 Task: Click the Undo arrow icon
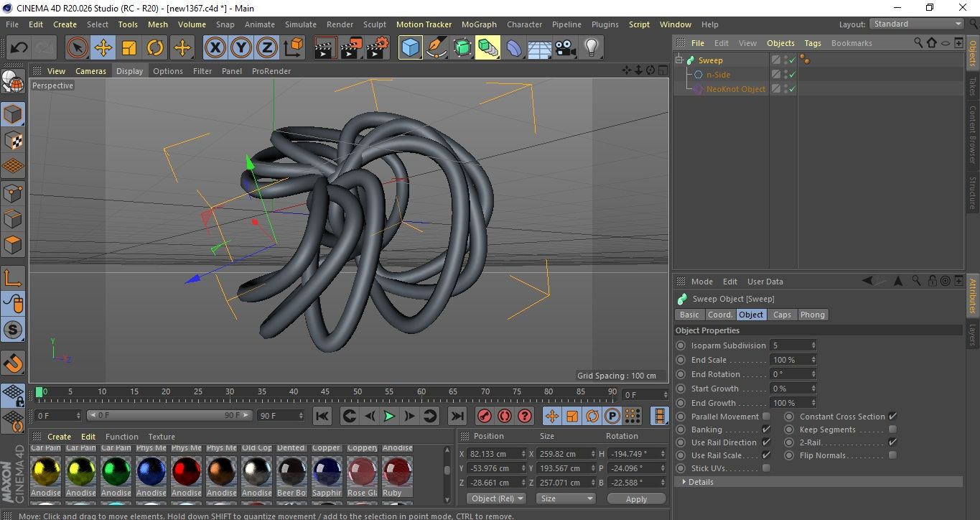click(19, 48)
